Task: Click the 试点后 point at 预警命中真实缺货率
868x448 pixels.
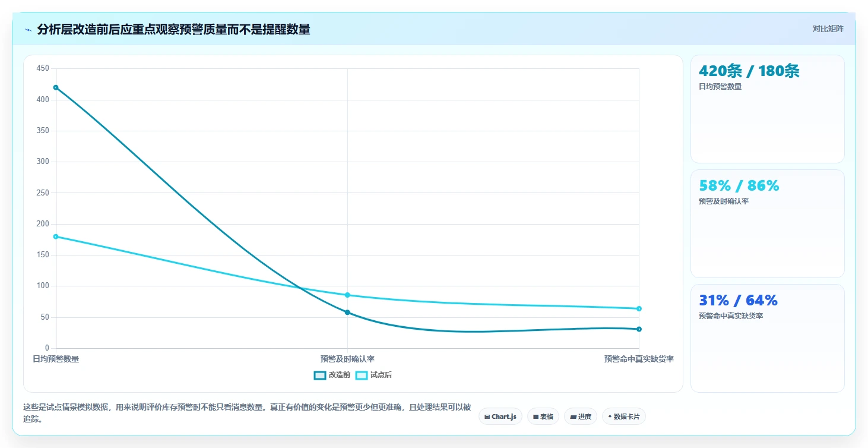Action: [x=639, y=308]
